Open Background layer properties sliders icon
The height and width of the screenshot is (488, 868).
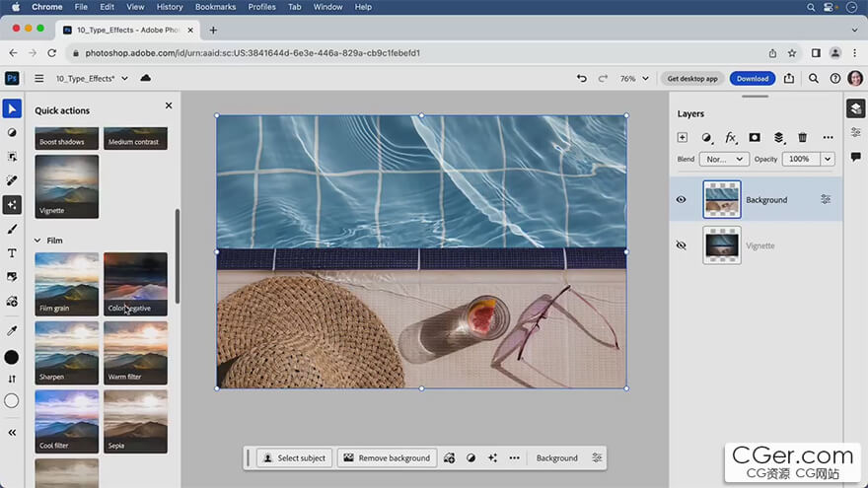pyautogui.click(x=826, y=199)
